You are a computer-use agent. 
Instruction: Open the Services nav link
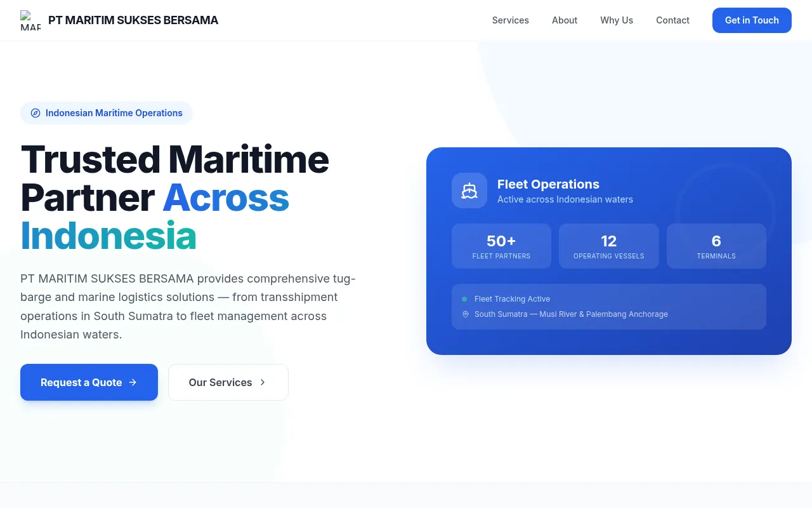511,20
